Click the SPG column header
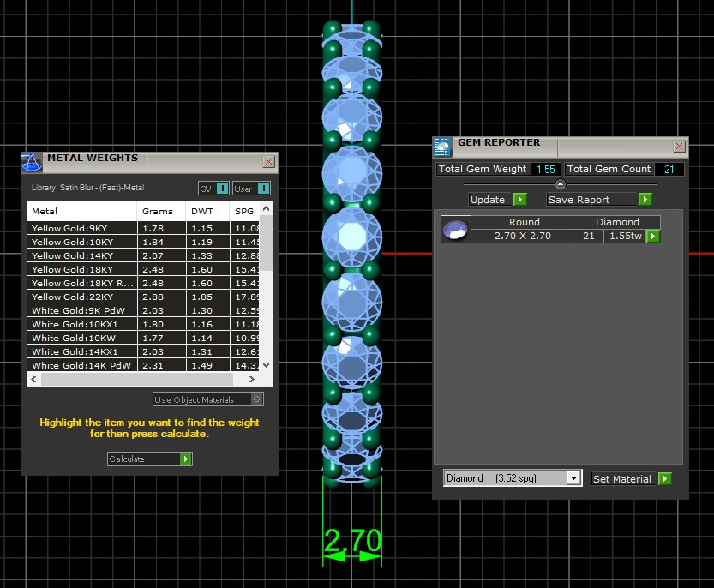 pos(244,212)
